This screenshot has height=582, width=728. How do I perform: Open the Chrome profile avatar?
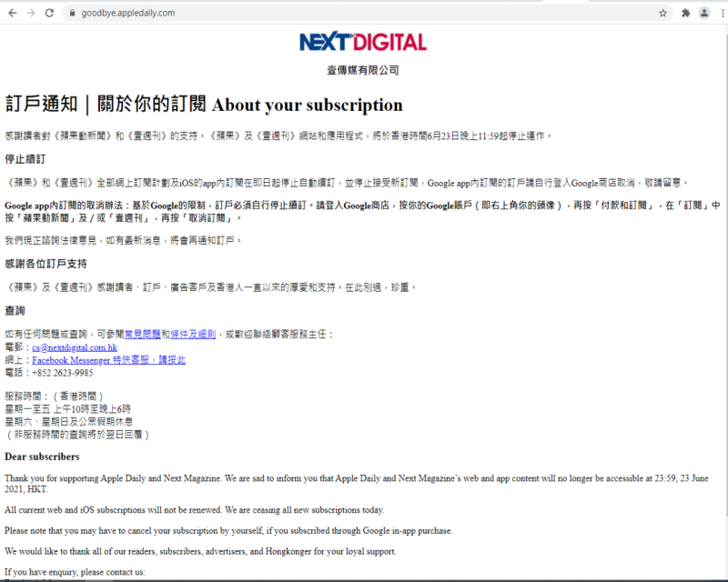(x=704, y=13)
